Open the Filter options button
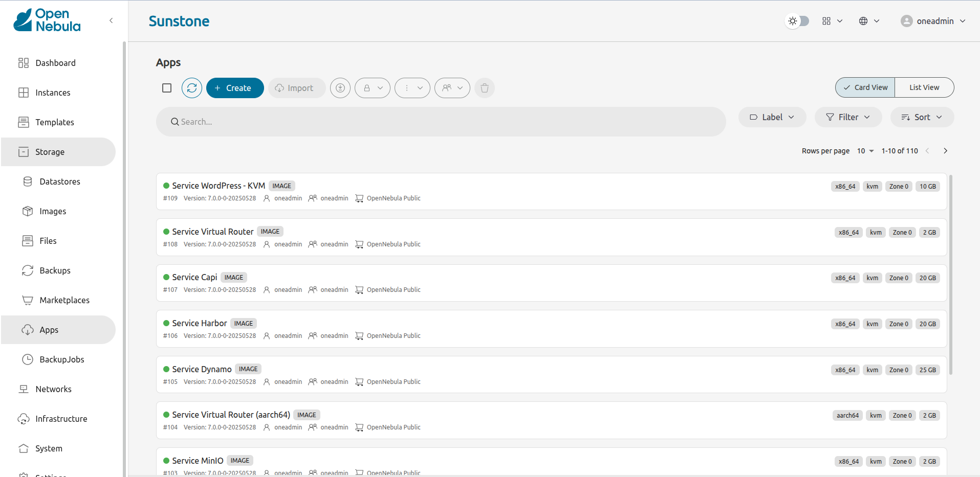980x477 pixels. click(848, 117)
